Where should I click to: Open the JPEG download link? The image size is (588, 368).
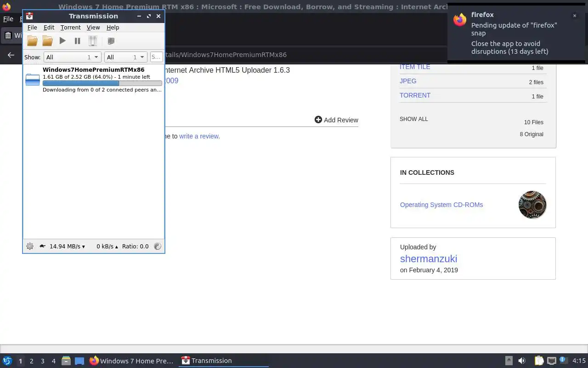[408, 81]
